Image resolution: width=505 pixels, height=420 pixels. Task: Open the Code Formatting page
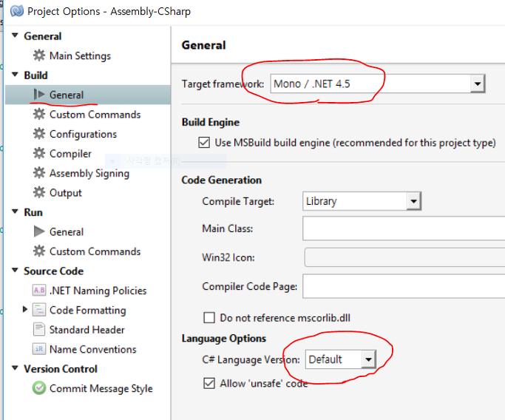[x=87, y=310]
